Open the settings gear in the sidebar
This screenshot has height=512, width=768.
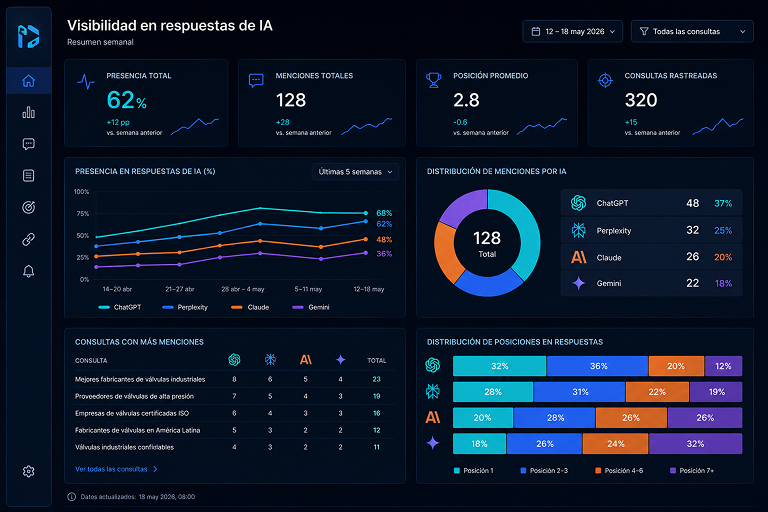coord(28,471)
